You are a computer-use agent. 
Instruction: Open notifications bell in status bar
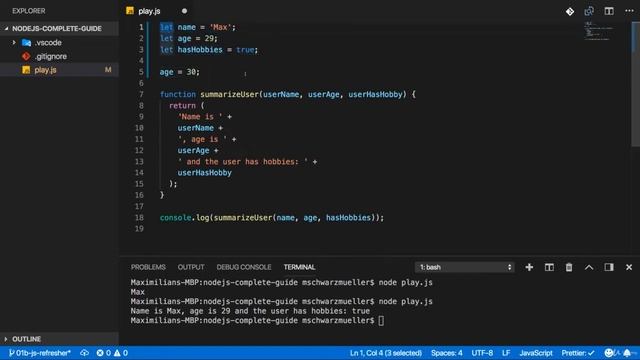[627, 353]
